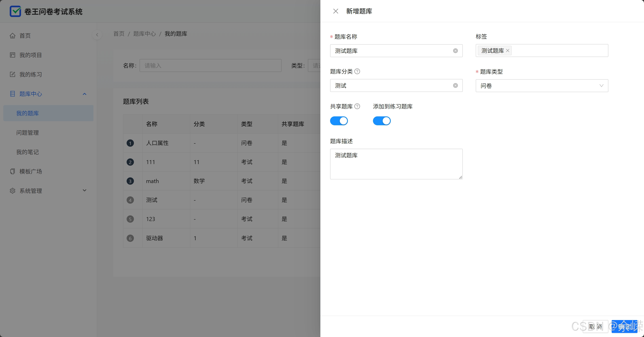The image size is (644, 337).
Task: Clear the 题库名称 field via clear icon
Action: [455, 51]
